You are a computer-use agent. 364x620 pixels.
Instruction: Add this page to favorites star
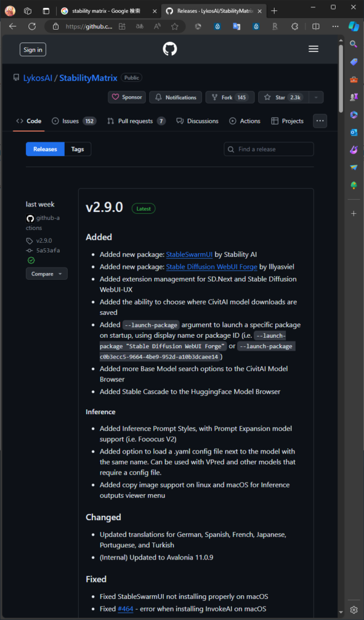[x=175, y=27]
